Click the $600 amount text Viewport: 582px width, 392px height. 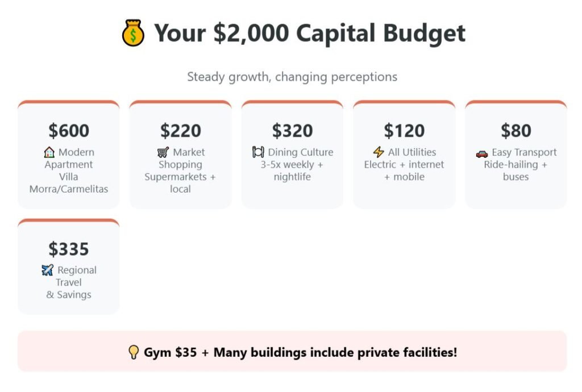coord(69,131)
